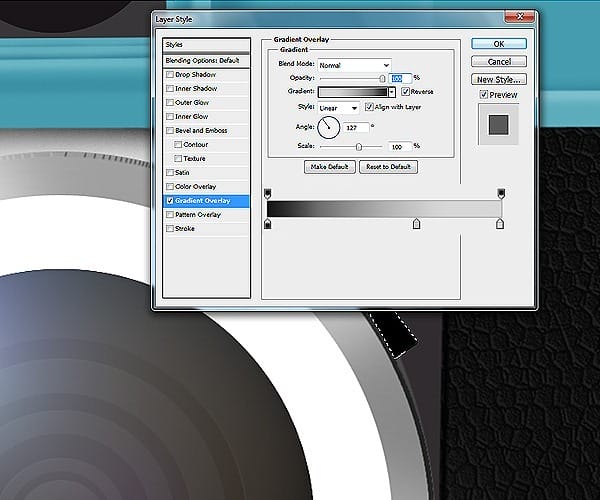The width and height of the screenshot is (600, 500).
Task: Click the Scale value field
Action: [400, 147]
